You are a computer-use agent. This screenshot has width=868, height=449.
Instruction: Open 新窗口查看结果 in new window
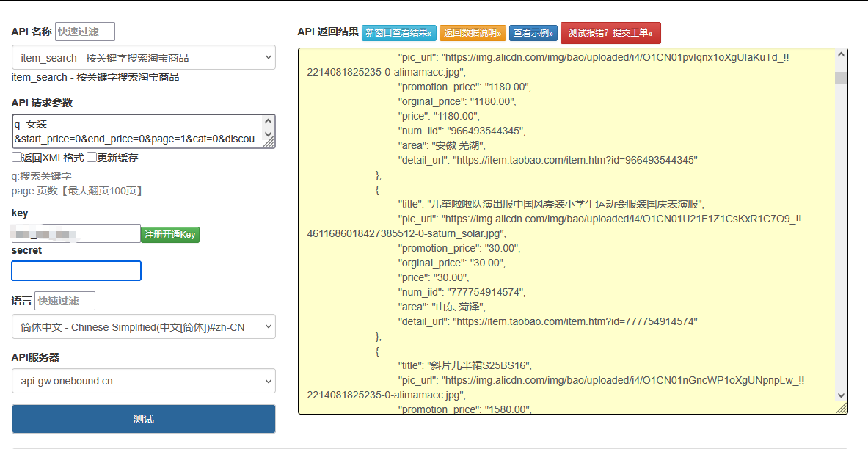coord(398,33)
